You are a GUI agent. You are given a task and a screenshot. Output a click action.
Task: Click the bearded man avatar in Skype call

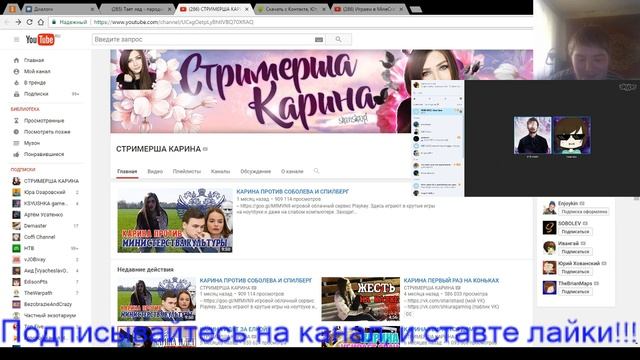532,135
